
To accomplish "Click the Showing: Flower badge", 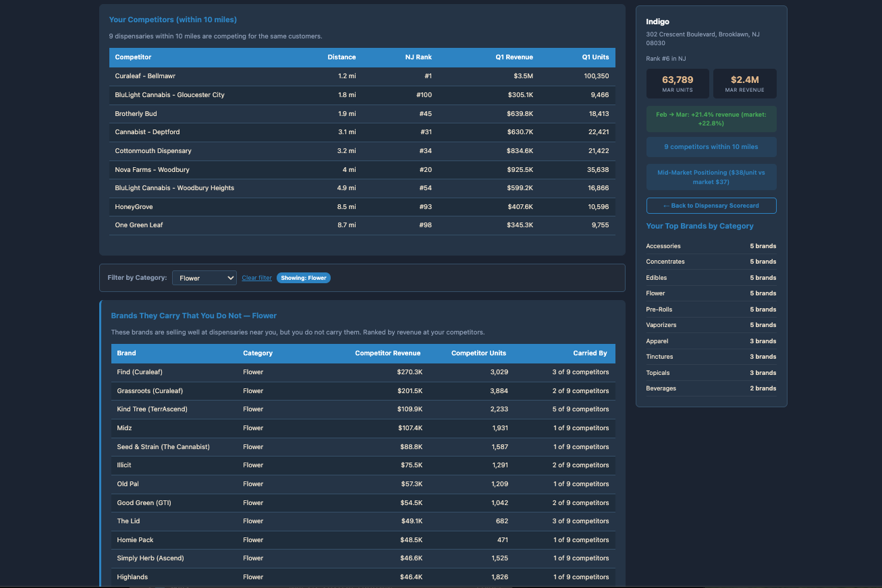I will [x=304, y=278].
